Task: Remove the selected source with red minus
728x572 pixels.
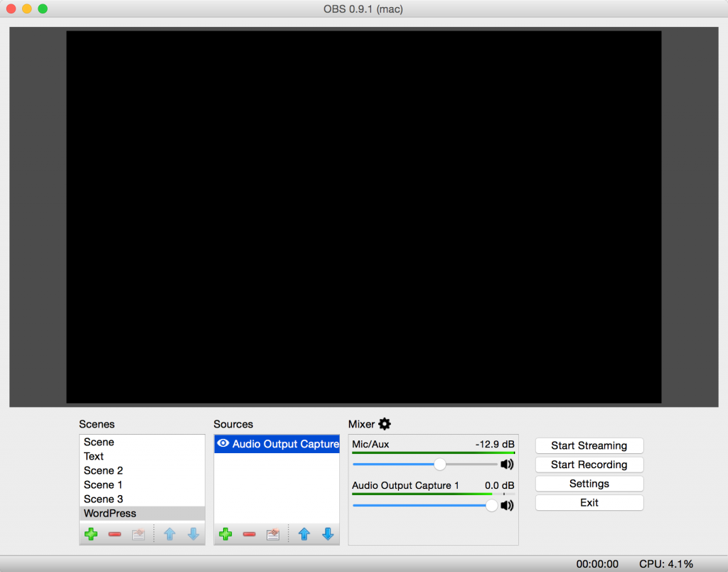Action: pyautogui.click(x=250, y=534)
